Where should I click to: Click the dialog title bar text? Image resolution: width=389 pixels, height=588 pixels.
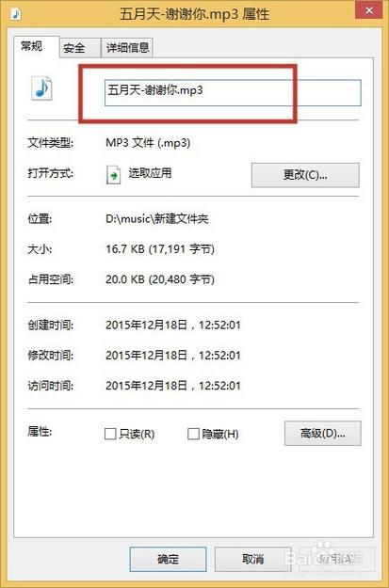click(194, 14)
